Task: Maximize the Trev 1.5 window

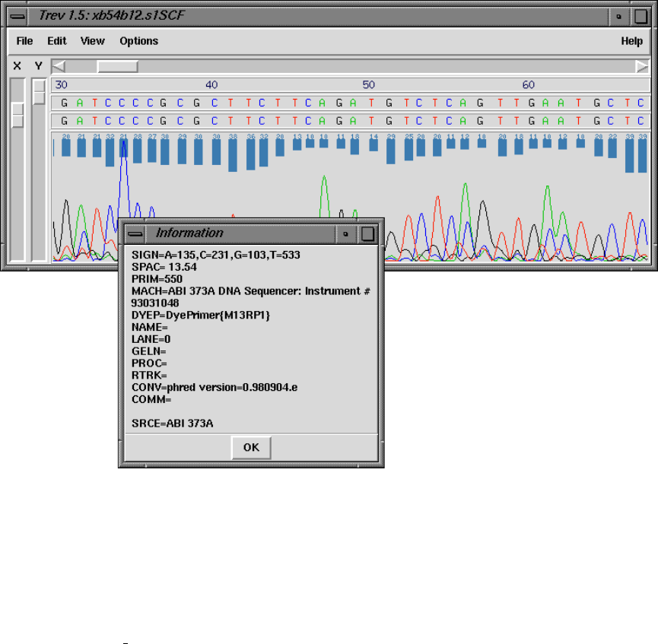Action: [x=641, y=15]
